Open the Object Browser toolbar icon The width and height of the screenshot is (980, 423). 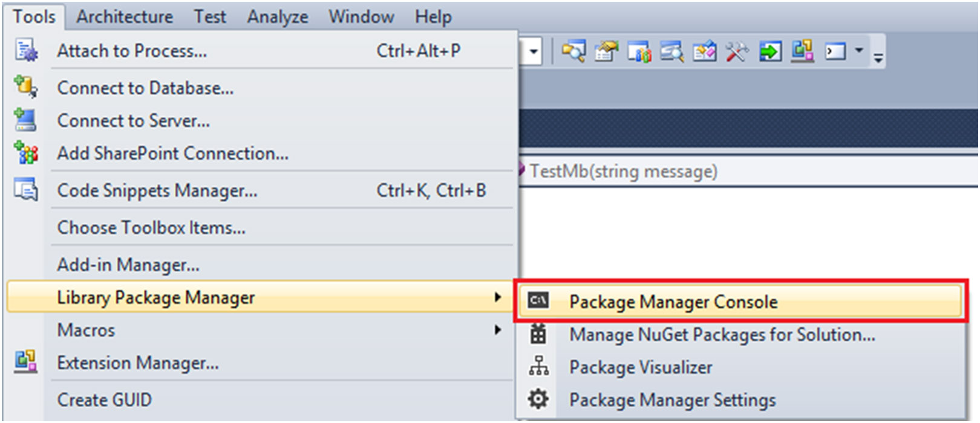[671, 51]
